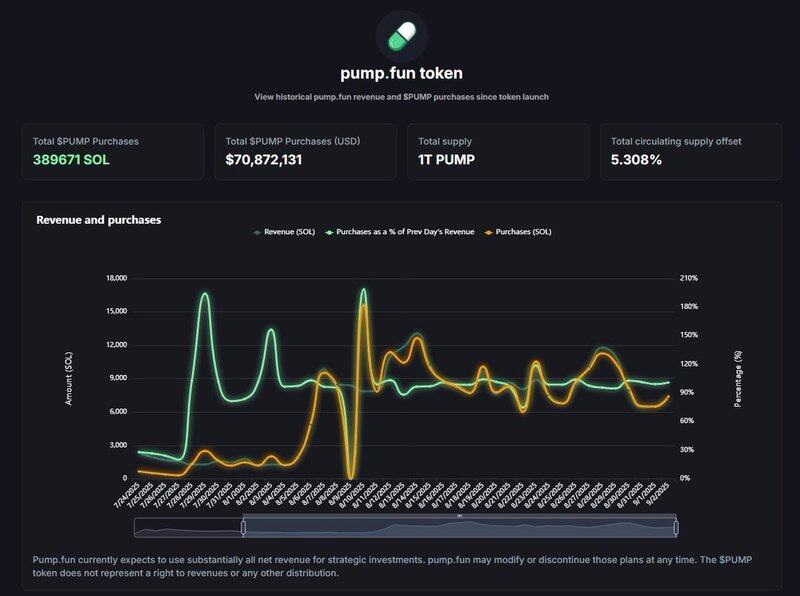This screenshot has height=596, width=800.
Task: Click the "Total $PUMP Purchases (USD)" card label
Action: (293, 141)
